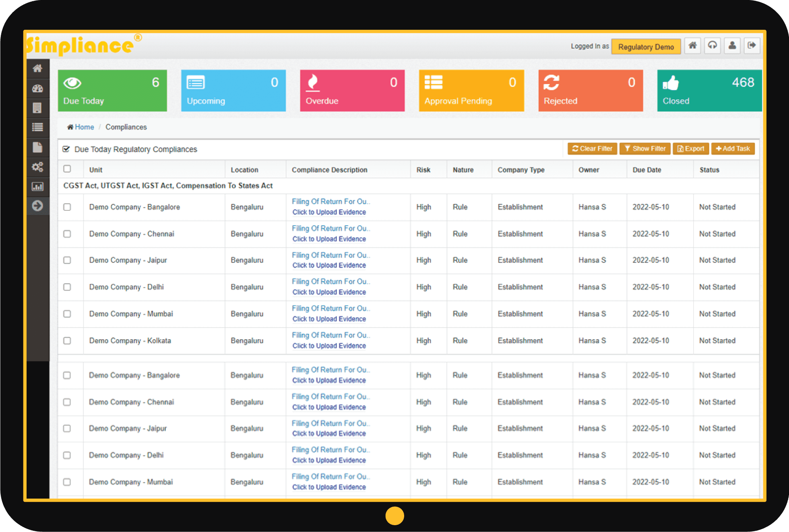Open the dashboard gauge icon in sidebar
789x532 pixels.
pos(37,89)
